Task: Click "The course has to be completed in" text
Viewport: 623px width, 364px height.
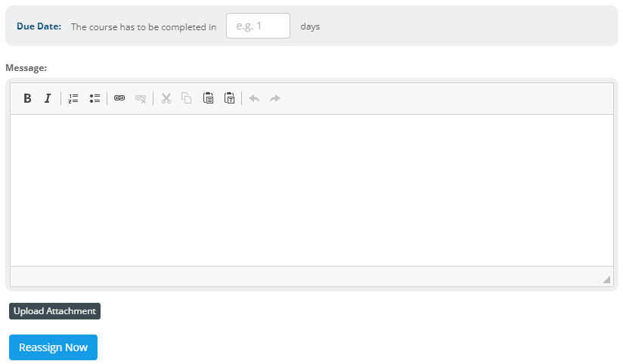Action: pyautogui.click(x=144, y=27)
